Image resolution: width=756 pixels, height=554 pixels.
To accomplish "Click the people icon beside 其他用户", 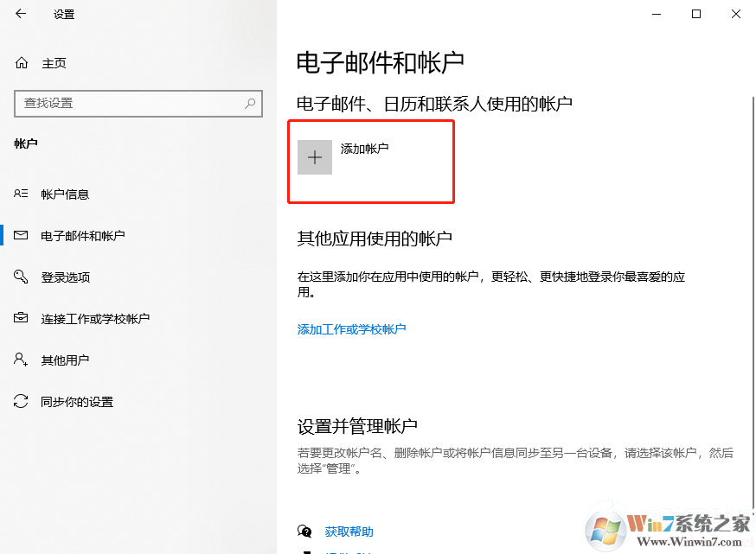I will pos(19,360).
